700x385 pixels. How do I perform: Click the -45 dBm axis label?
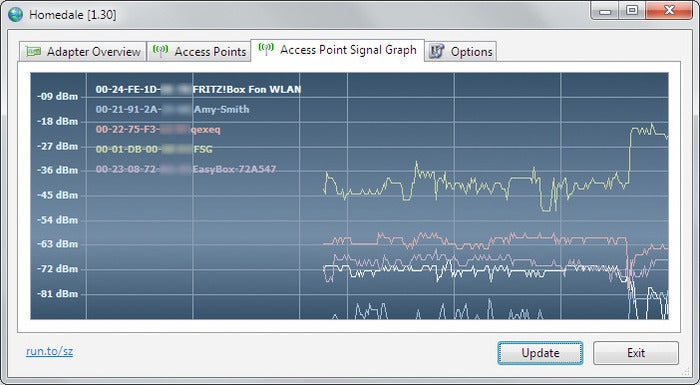(57, 195)
